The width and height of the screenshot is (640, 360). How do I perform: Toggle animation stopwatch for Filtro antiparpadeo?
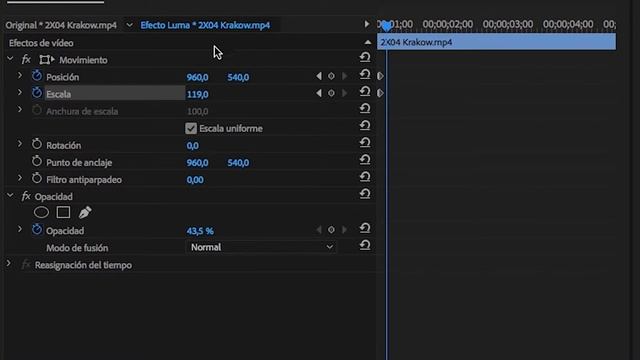37,178
